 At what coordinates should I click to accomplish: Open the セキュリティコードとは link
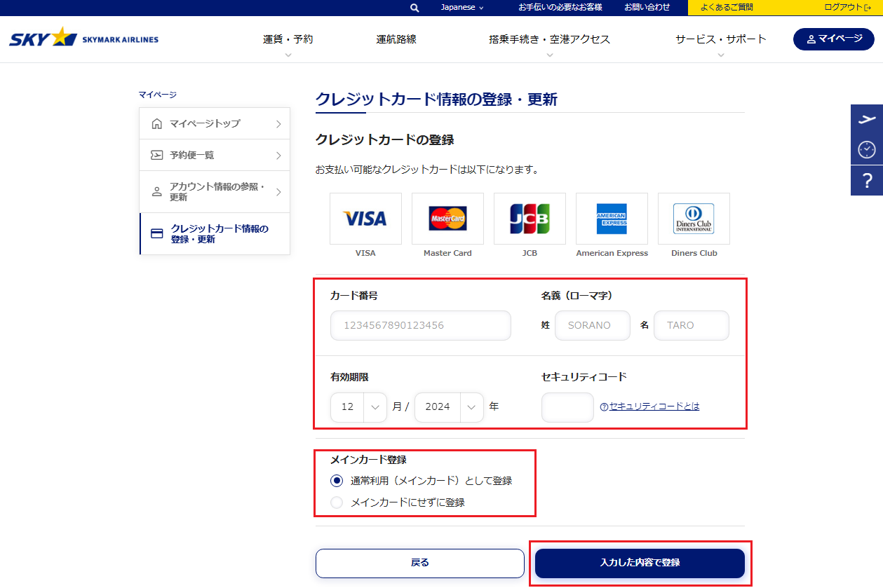pyautogui.click(x=654, y=406)
